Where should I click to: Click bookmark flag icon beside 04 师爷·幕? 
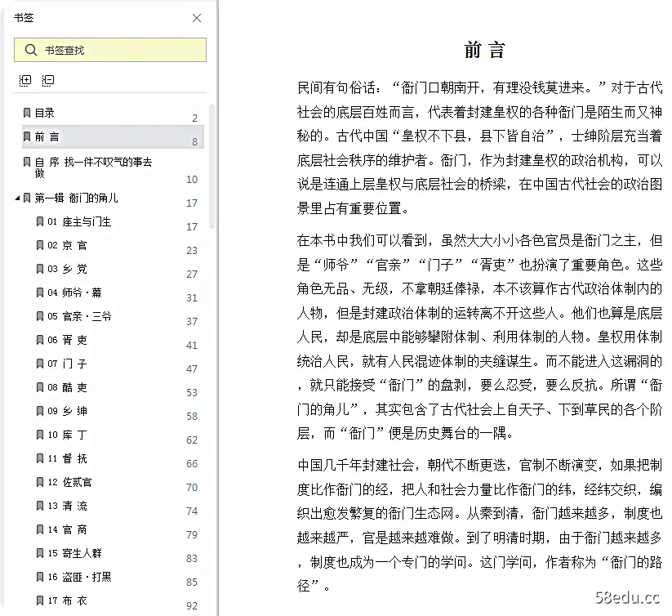[x=40, y=292]
